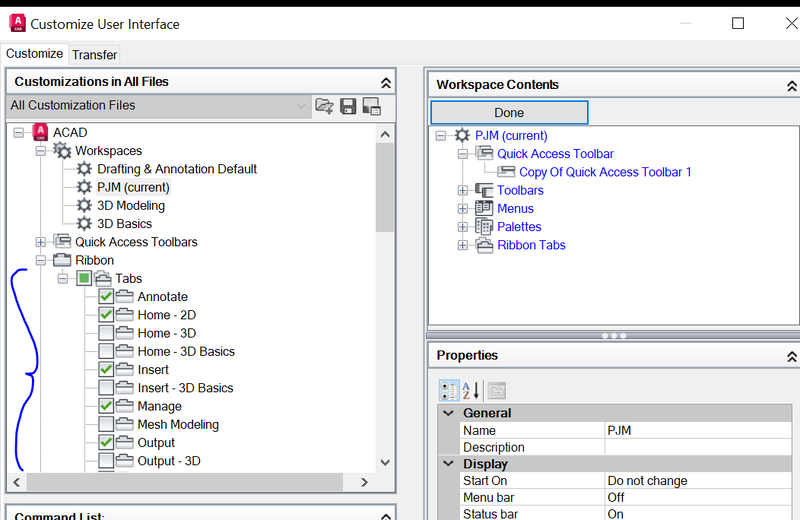Click the scroll down arrow of the tree

385,462
